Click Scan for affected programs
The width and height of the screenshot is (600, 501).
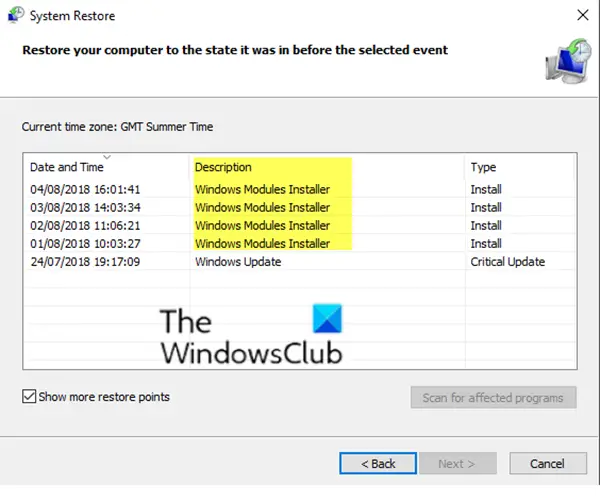(x=494, y=398)
